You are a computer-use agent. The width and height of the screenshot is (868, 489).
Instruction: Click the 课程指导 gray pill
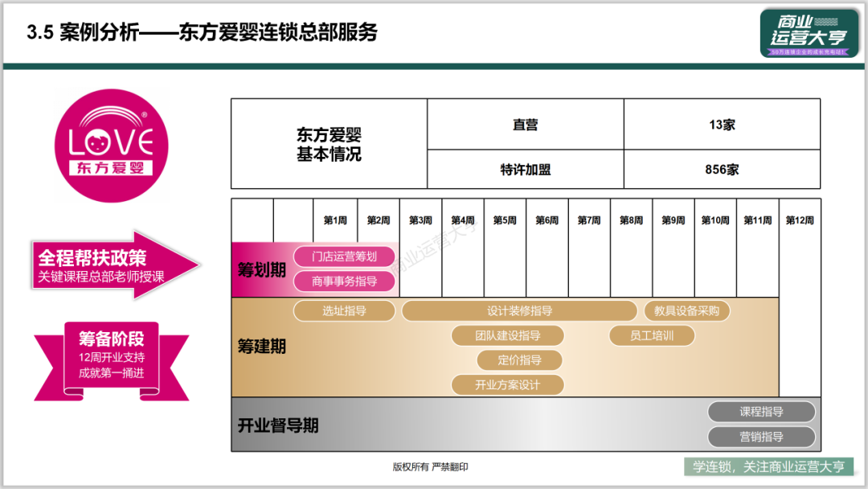point(761,412)
